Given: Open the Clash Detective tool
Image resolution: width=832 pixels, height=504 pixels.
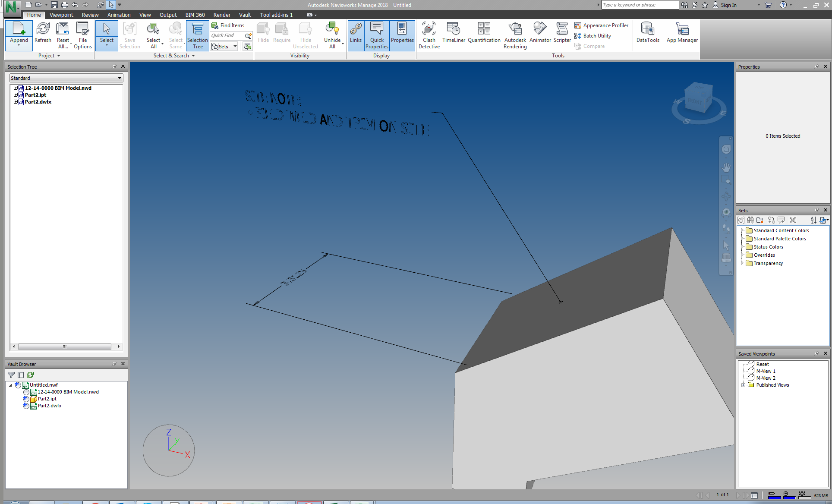Looking at the screenshot, I should 429,35.
